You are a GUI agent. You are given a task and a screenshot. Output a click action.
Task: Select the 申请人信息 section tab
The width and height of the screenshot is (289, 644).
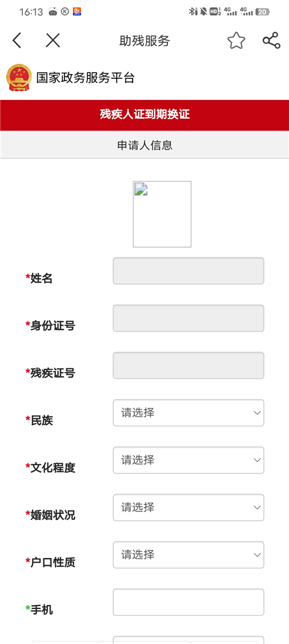(x=144, y=145)
